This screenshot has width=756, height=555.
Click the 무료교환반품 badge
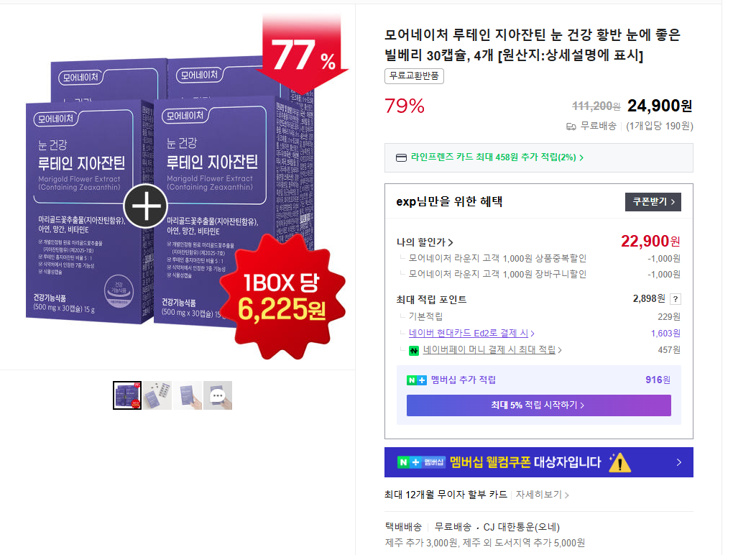click(x=414, y=75)
